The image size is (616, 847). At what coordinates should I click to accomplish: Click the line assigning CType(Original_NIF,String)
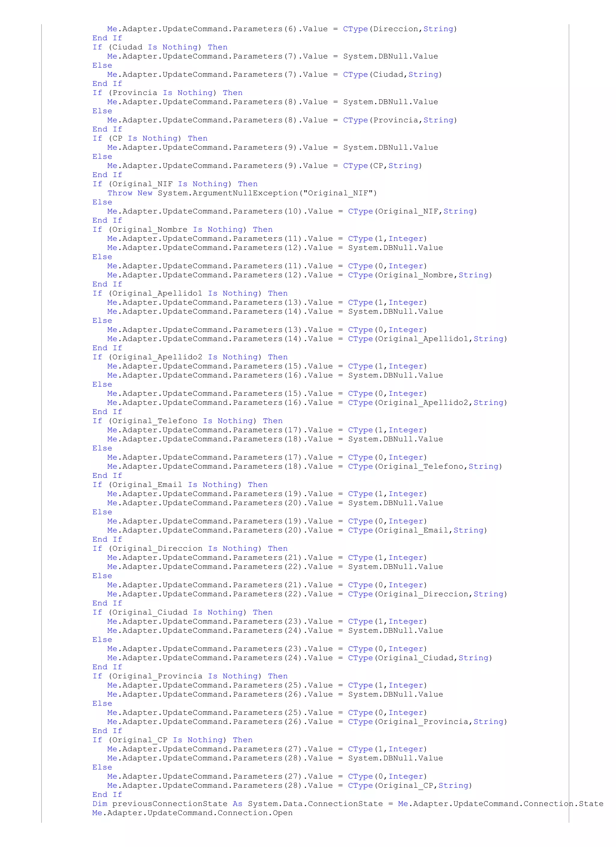[292, 211]
